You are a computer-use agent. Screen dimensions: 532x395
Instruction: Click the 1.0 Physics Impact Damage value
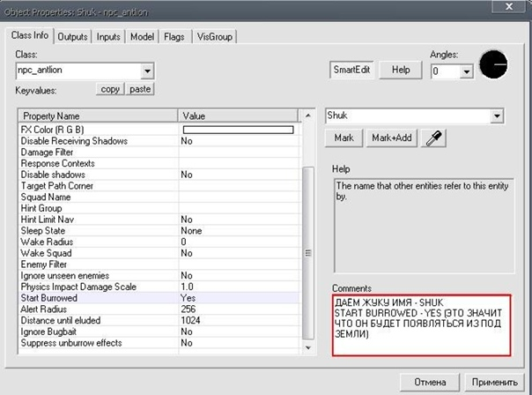click(187, 287)
